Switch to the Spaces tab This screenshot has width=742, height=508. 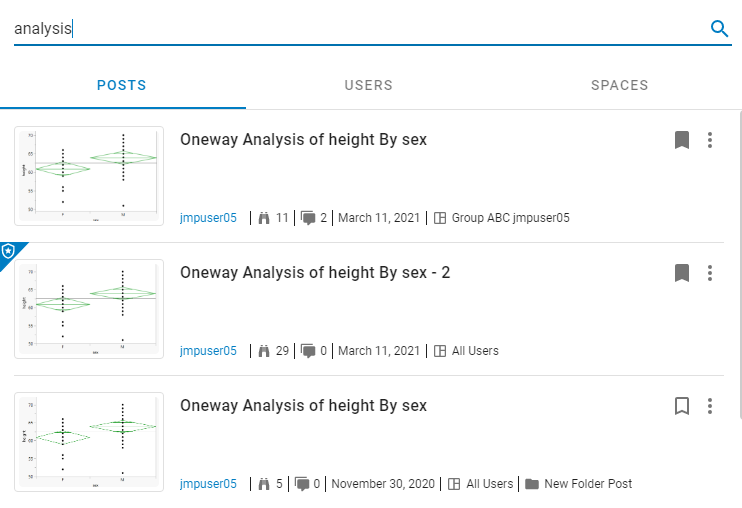(x=619, y=85)
